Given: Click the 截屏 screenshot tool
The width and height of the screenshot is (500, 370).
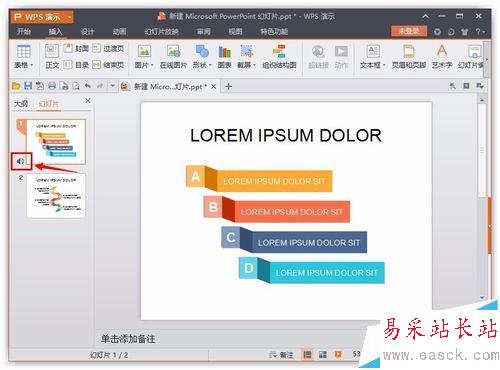Looking at the screenshot, I should 247,51.
